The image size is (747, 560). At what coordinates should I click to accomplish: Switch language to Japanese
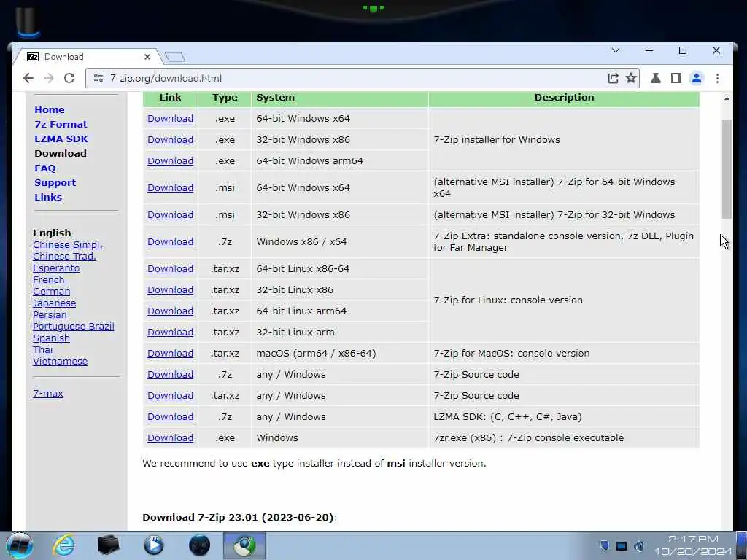coord(54,303)
